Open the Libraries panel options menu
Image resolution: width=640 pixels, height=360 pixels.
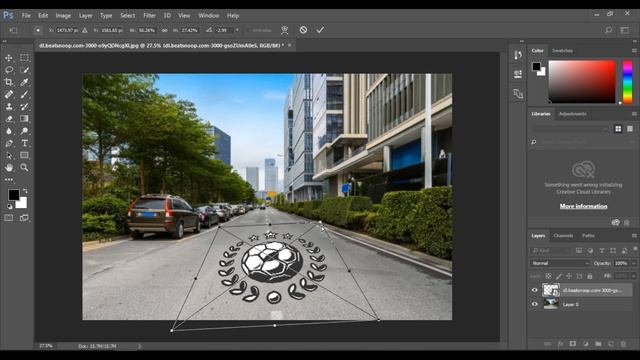(634, 114)
